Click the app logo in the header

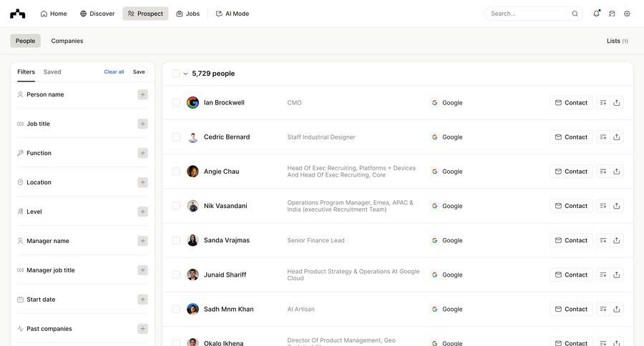[x=18, y=14]
